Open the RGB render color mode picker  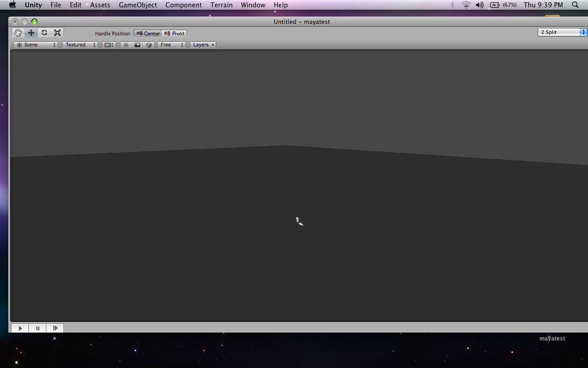point(109,45)
